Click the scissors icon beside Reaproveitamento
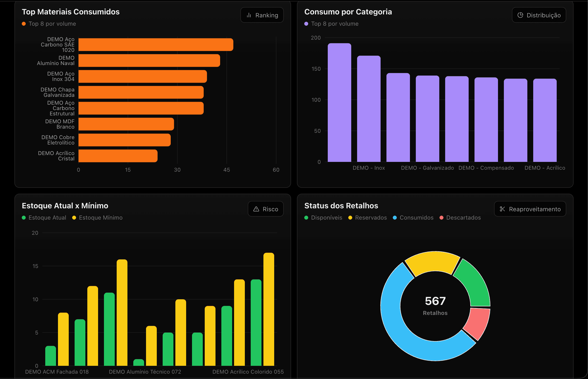The image size is (588, 379). pos(502,209)
